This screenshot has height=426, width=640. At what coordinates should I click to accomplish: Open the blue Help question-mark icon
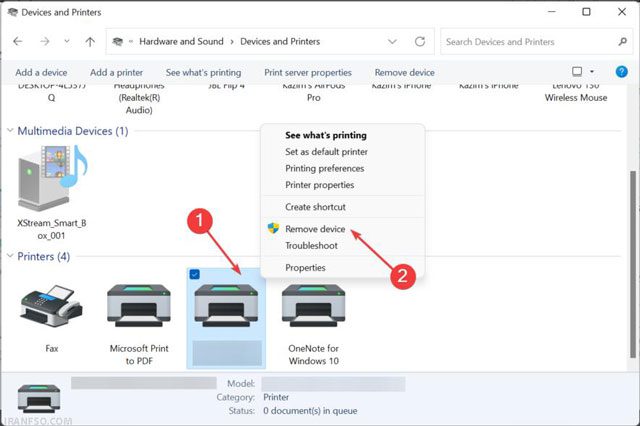pyautogui.click(x=621, y=72)
